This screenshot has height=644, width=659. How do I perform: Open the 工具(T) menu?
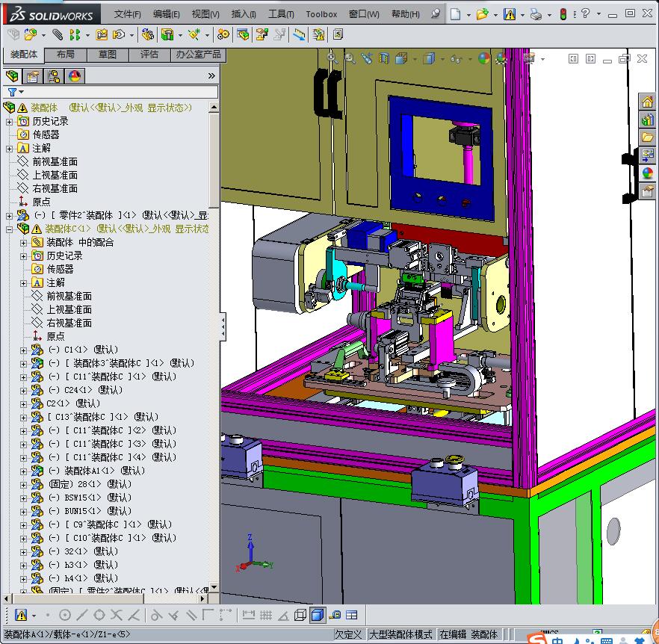click(281, 14)
